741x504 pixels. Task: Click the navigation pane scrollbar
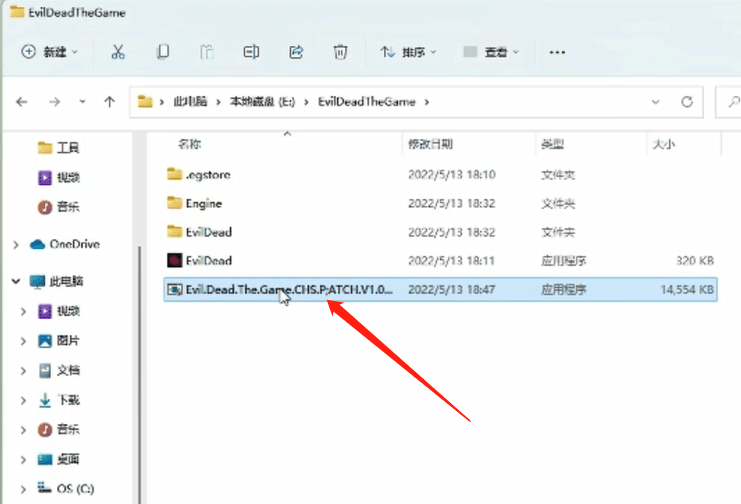pyautogui.click(x=139, y=375)
